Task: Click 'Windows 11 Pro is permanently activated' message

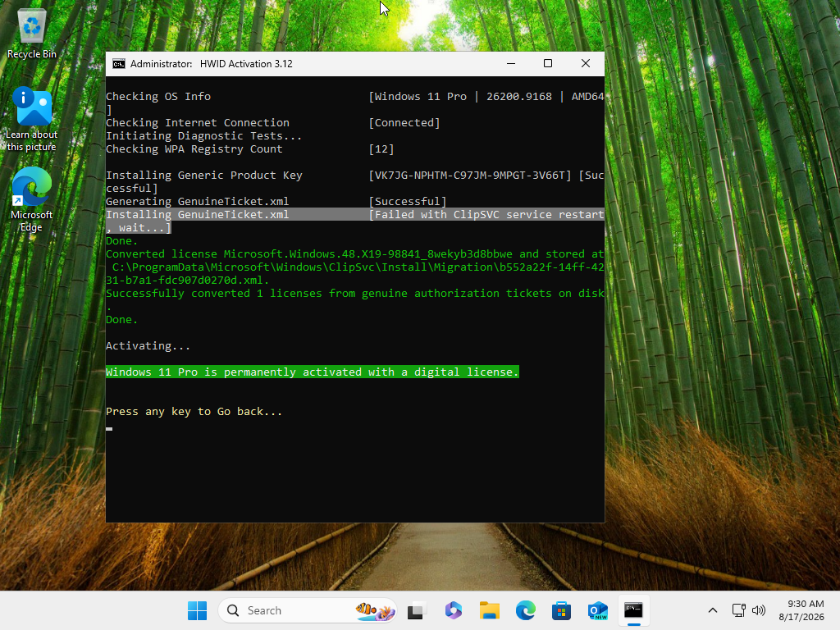Action: pos(313,372)
